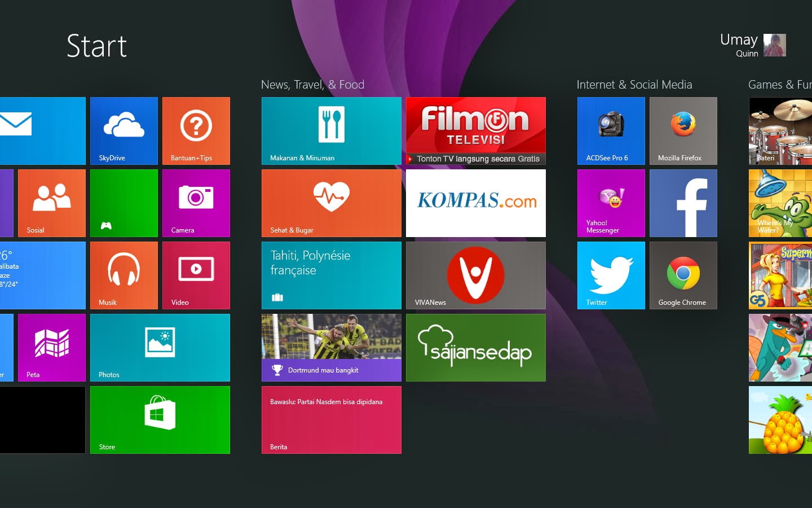Launch Google Chrome
This screenshot has width=812, height=508.
(x=683, y=275)
